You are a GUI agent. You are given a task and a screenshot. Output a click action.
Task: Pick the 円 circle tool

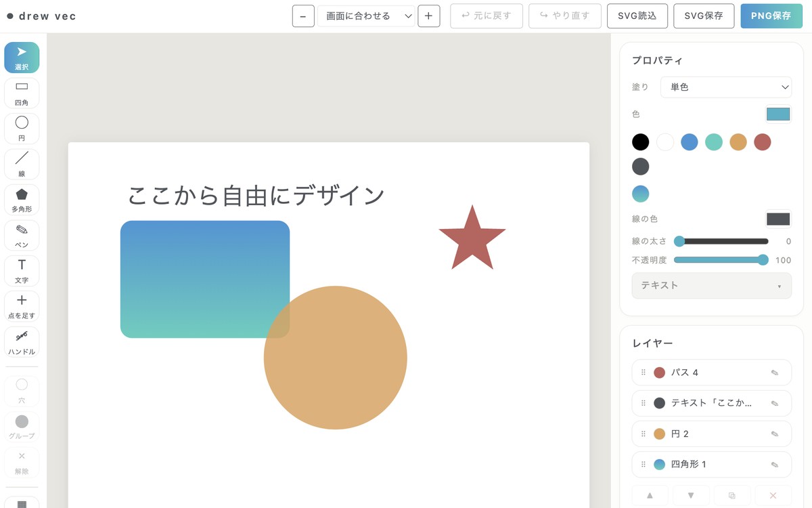coord(22,129)
